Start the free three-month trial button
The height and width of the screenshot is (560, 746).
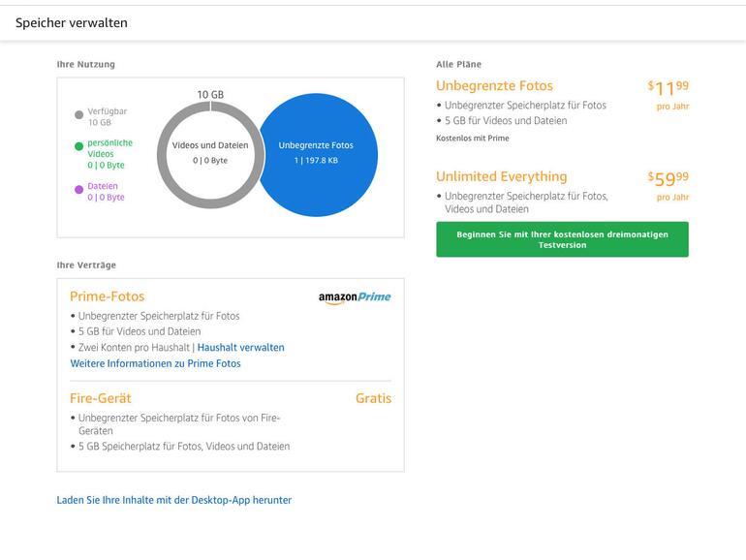click(562, 239)
